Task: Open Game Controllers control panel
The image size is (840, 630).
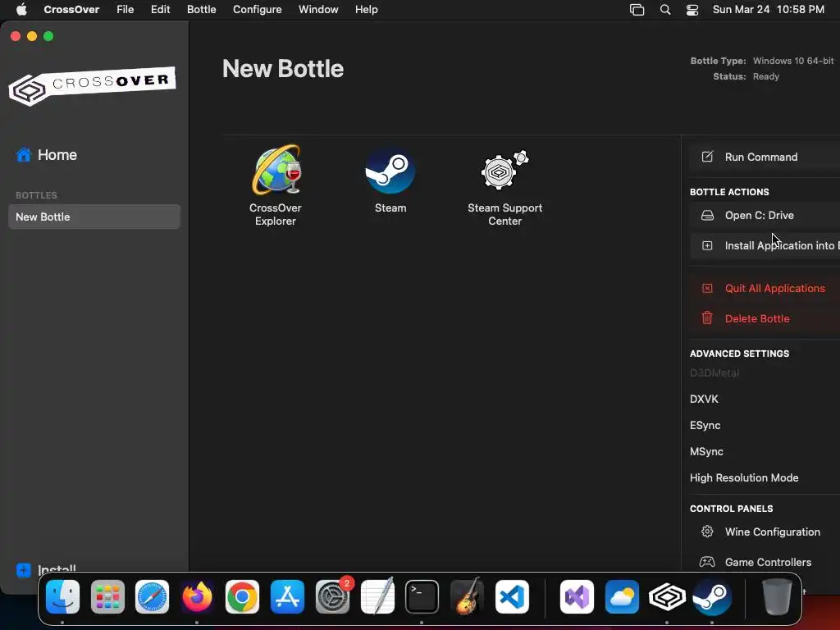Action: [x=765, y=562]
